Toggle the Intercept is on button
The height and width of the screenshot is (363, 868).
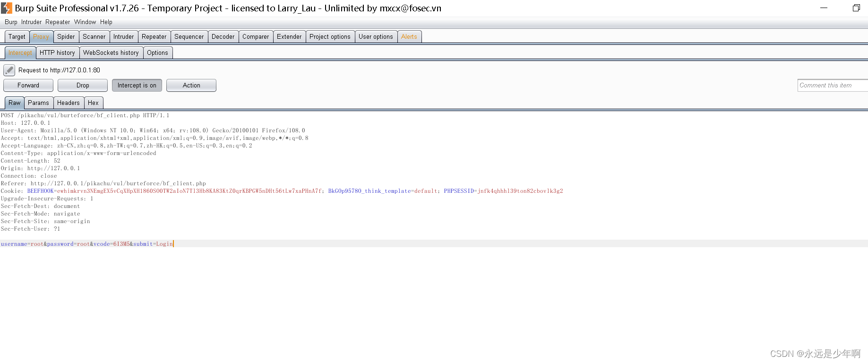(x=137, y=86)
